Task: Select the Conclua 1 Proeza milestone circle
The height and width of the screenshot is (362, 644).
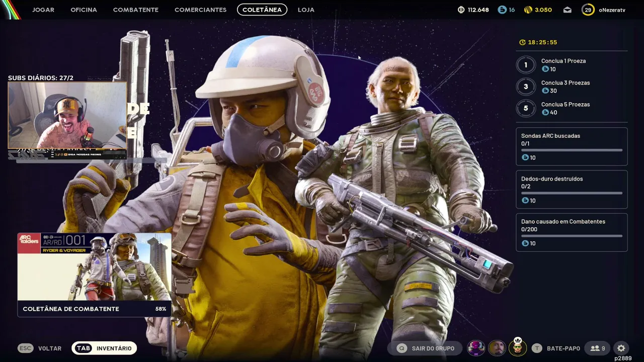Action: click(526, 65)
